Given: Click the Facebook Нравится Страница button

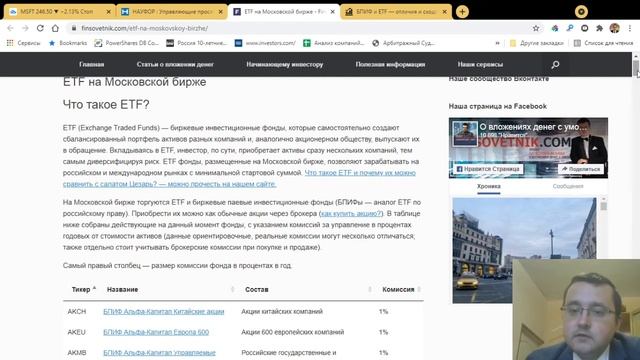Looking at the screenshot, I should coord(488,169).
